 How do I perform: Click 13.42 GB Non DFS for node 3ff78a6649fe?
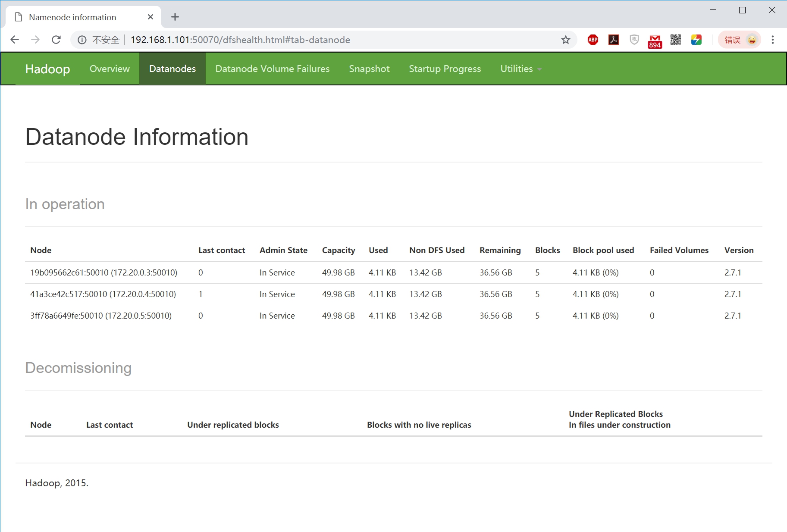426,316
